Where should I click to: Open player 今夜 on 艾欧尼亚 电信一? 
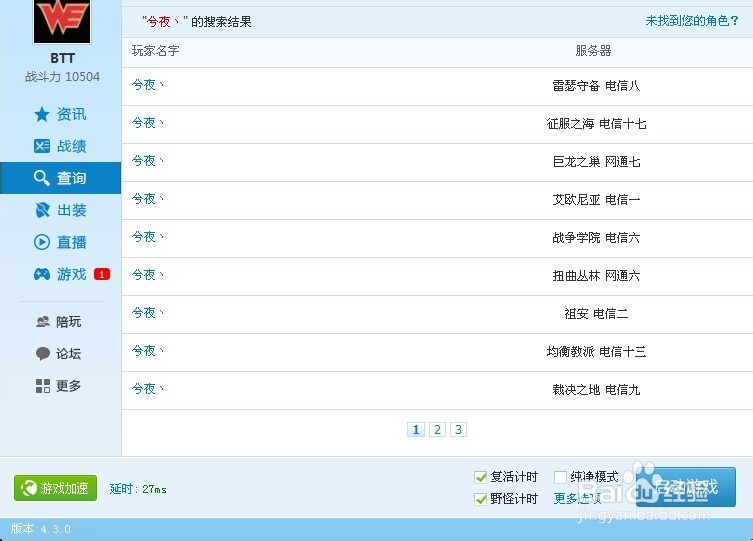pyautogui.click(x=147, y=199)
